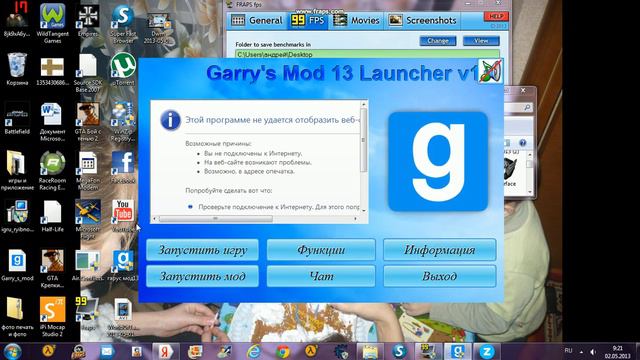The width and height of the screenshot is (640, 360).
Task: Click the Запустить мод button
Action: (x=202, y=276)
